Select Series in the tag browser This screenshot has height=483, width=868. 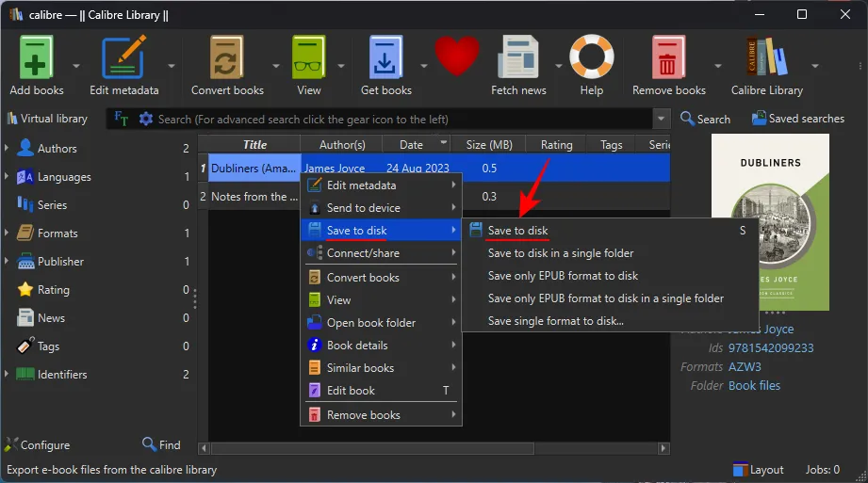(x=52, y=204)
